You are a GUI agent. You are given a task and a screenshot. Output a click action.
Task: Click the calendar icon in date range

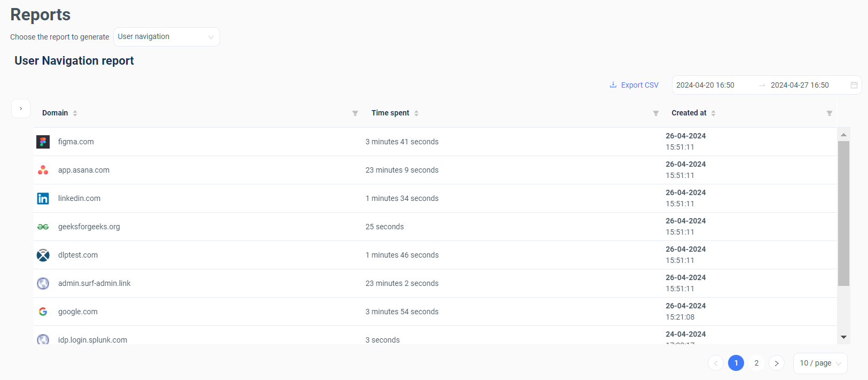[854, 85]
